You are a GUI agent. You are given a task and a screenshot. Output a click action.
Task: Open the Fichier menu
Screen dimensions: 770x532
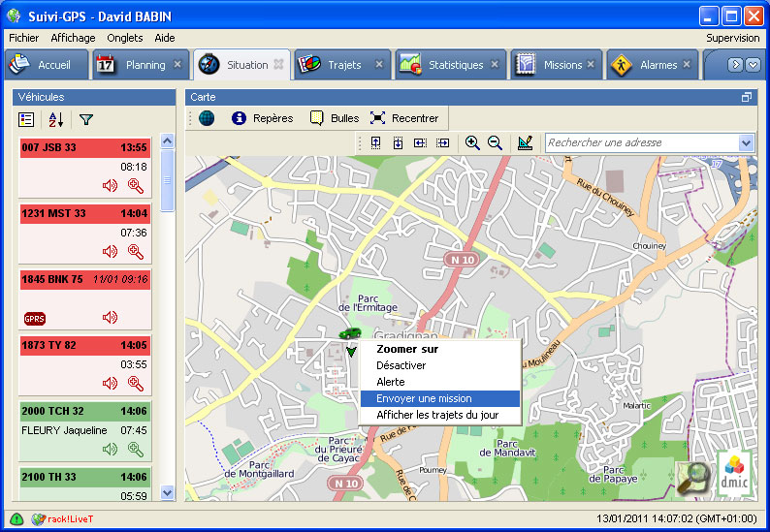pyautogui.click(x=23, y=38)
